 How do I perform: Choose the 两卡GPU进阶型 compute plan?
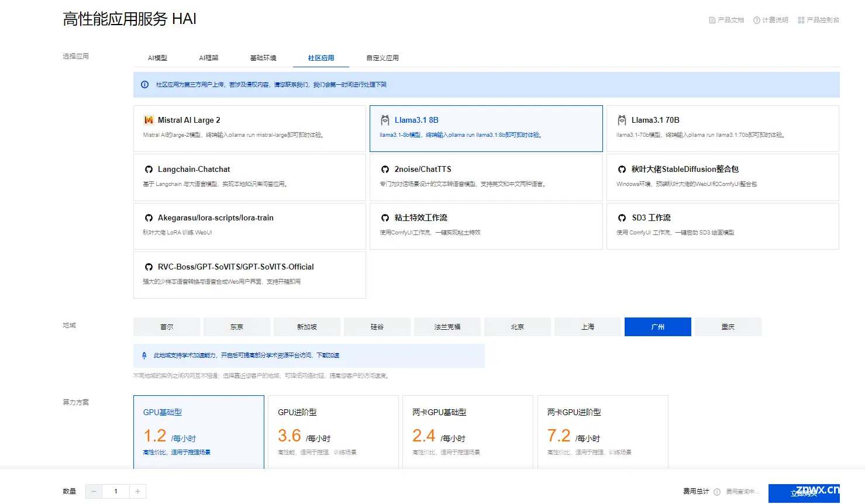[x=603, y=432]
